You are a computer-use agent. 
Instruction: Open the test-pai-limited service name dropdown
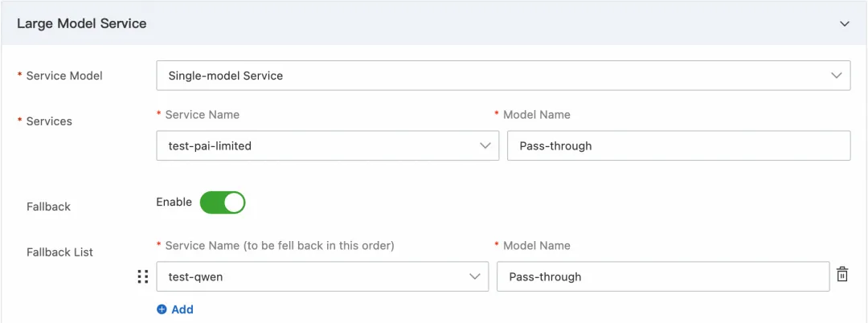coord(321,145)
